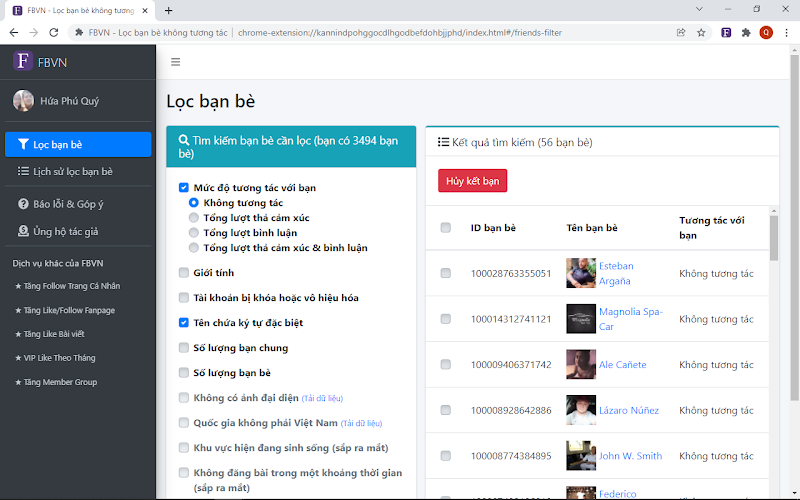Go forward to next page

[34, 33]
